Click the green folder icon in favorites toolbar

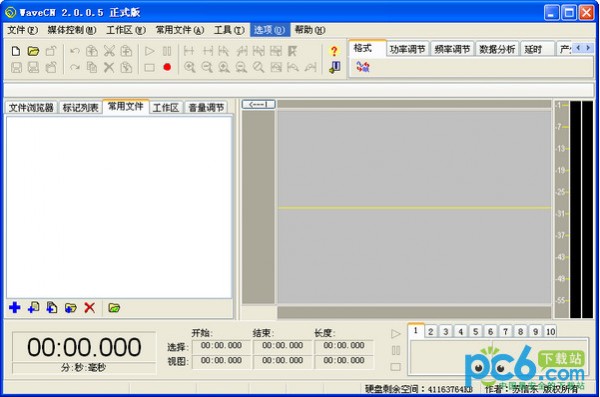tap(114, 307)
